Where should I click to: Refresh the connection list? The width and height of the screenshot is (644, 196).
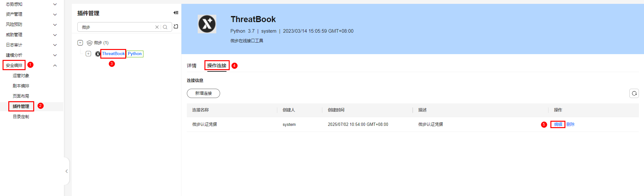pos(634,94)
